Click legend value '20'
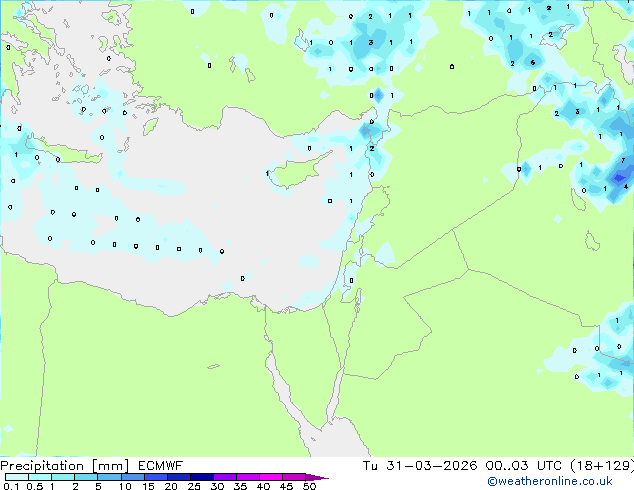This screenshot has height=490, width=634. pos(171,486)
